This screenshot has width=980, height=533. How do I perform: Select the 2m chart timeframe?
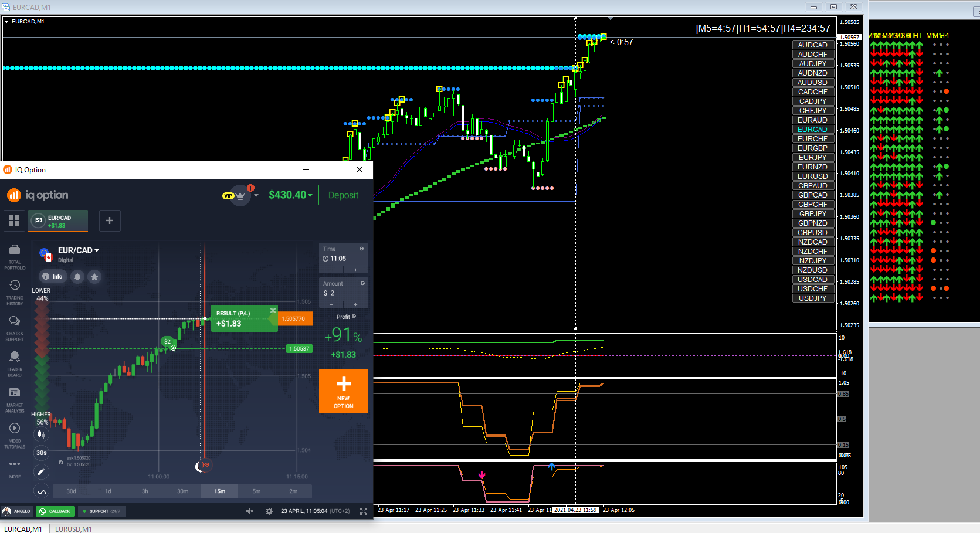[293, 491]
